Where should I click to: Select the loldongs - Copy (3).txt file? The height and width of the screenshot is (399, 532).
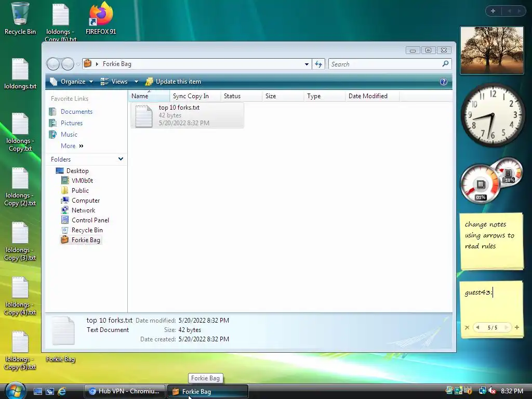(20, 242)
